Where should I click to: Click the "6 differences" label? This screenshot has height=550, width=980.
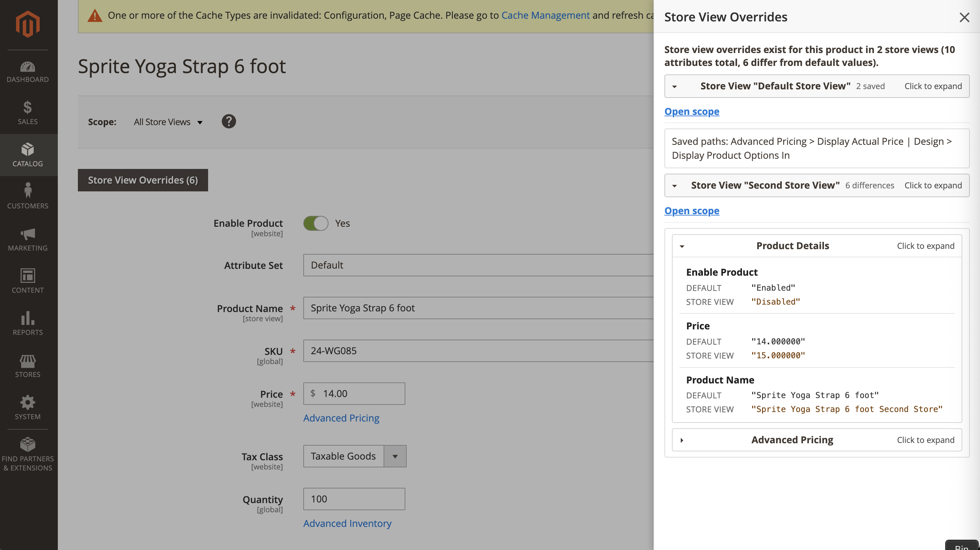870,185
